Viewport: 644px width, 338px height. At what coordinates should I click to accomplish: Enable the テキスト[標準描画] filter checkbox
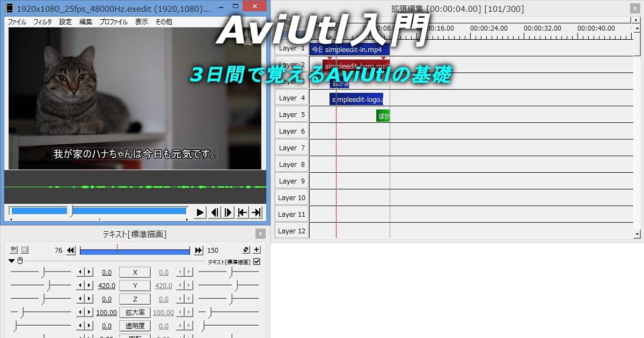pyautogui.click(x=257, y=261)
